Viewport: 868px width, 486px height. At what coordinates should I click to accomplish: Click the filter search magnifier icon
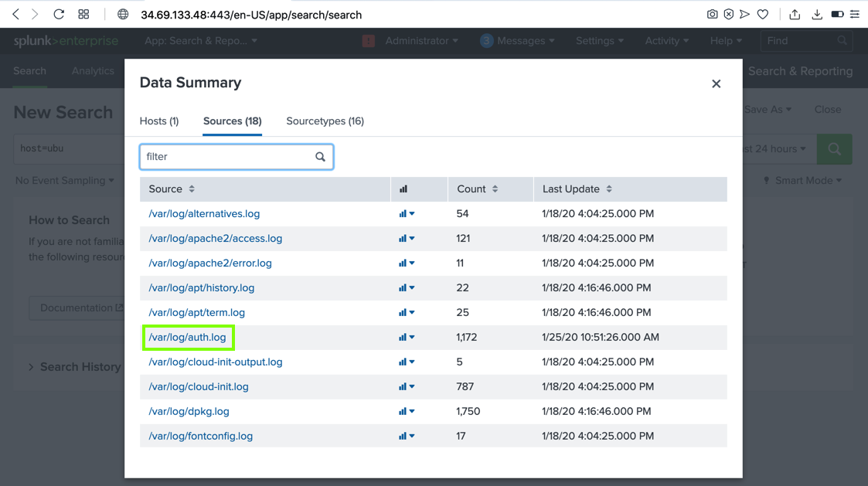click(x=320, y=157)
